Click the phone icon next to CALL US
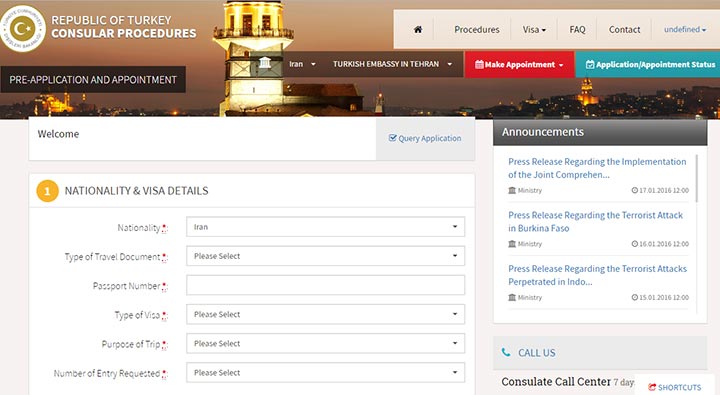The width and height of the screenshot is (720, 395). tap(506, 352)
